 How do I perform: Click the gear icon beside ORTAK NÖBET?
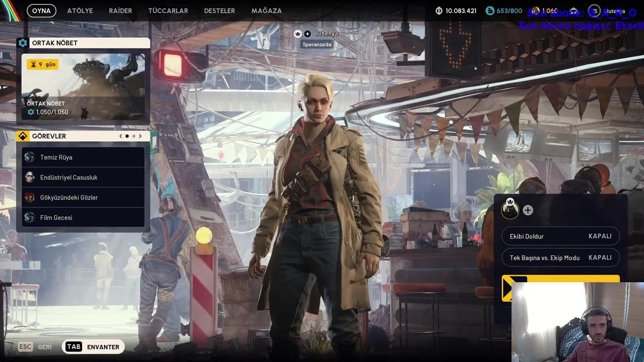pos(23,43)
